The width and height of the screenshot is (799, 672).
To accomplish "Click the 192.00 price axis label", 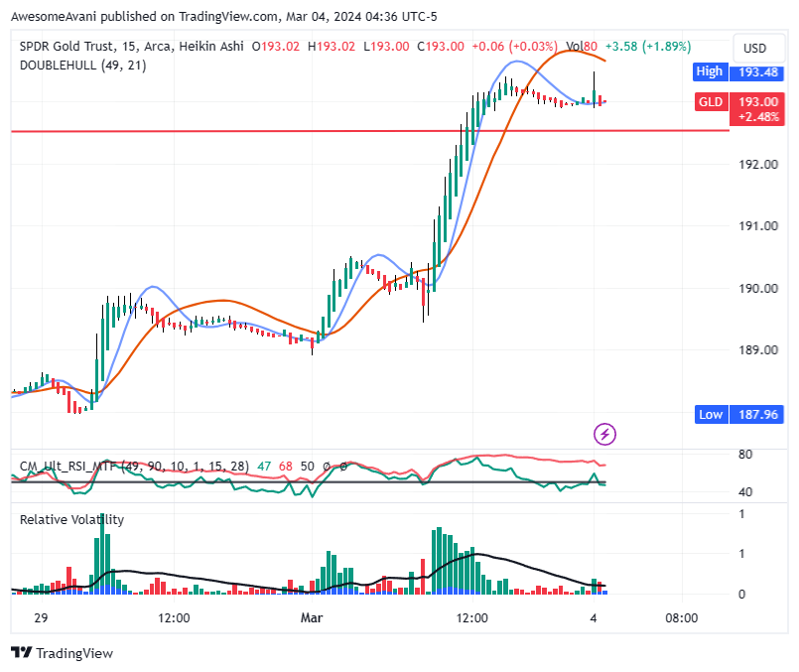I will pos(758,165).
